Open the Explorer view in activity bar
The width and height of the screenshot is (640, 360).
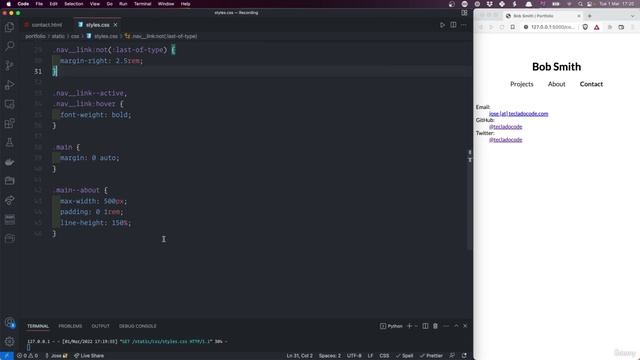[9, 27]
